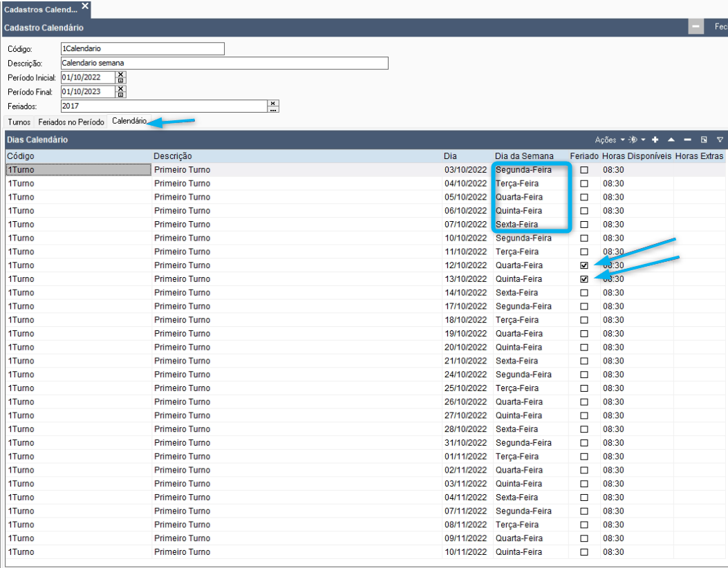Open the Ações dropdown menu
Viewport: 728px width, 568px height.
tap(610, 140)
